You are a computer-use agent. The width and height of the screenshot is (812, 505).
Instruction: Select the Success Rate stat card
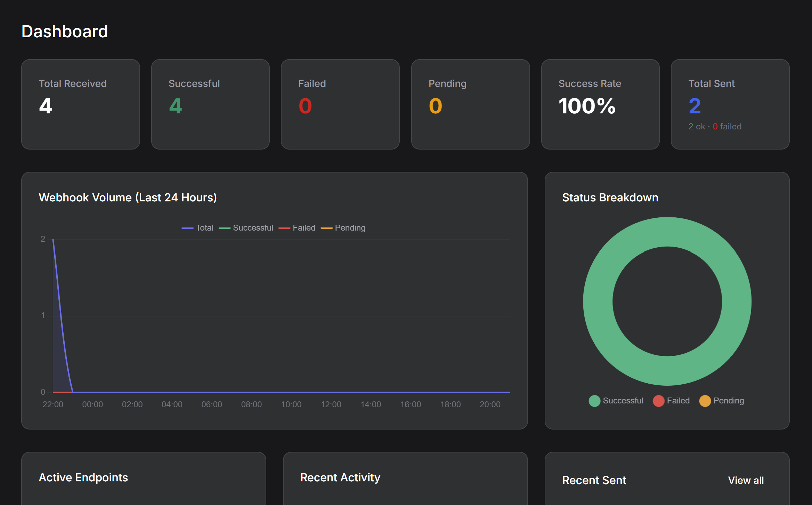point(600,104)
